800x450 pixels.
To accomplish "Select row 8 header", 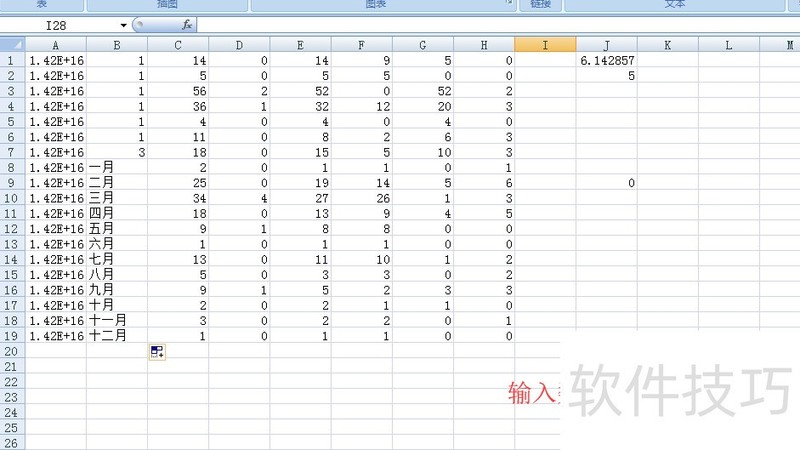I will click(11, 168).
